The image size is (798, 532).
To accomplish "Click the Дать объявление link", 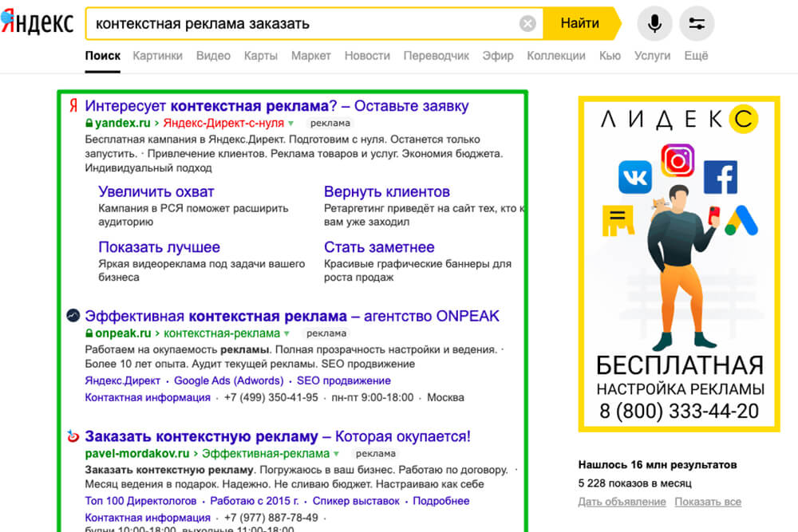I will coord(622,502).
